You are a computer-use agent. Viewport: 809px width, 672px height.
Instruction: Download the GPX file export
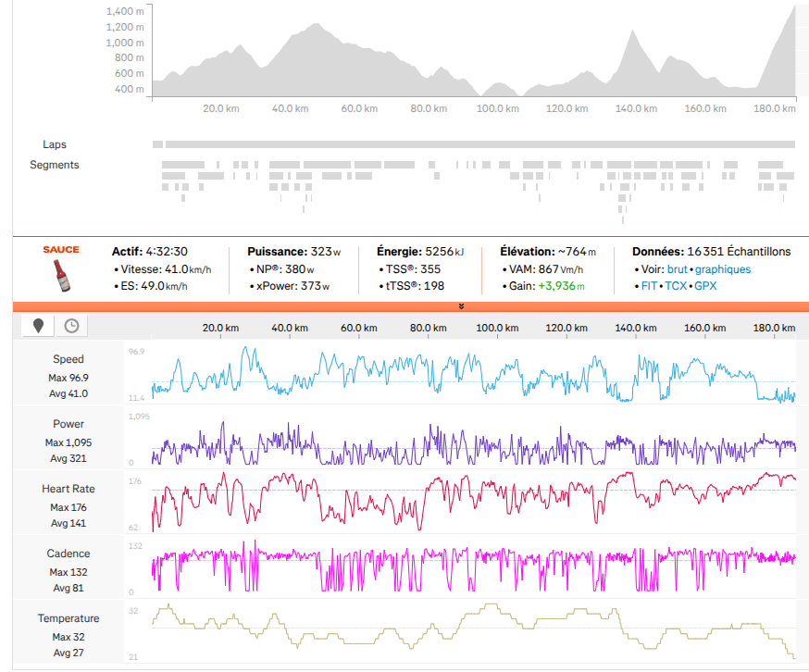[x=705, y=286]
